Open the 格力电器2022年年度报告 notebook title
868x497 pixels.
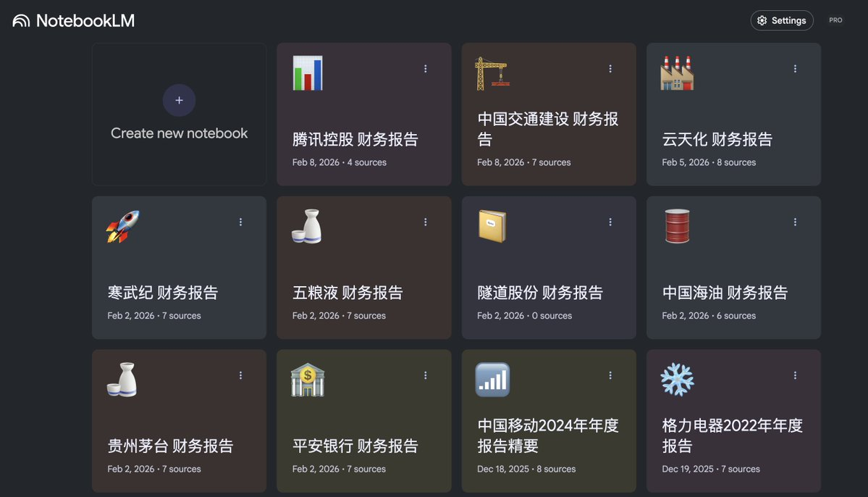732,435
